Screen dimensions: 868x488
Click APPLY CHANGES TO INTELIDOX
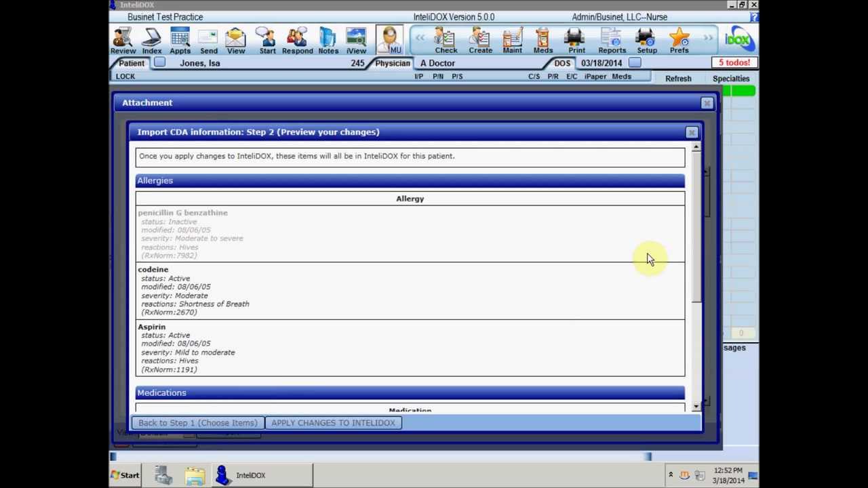click(x=333, y=423)
